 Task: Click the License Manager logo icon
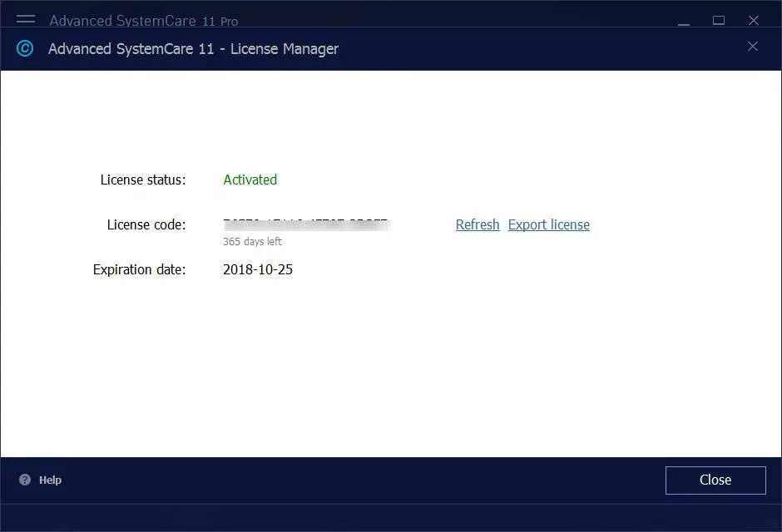tap(25, 48)
